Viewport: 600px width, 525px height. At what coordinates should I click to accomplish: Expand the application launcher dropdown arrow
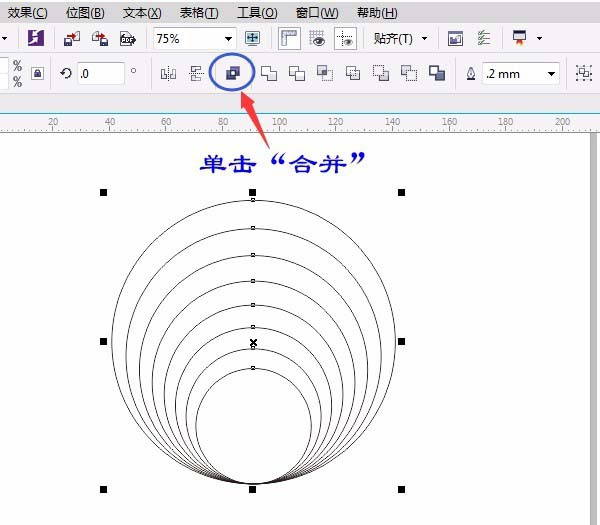coord(540,38)
